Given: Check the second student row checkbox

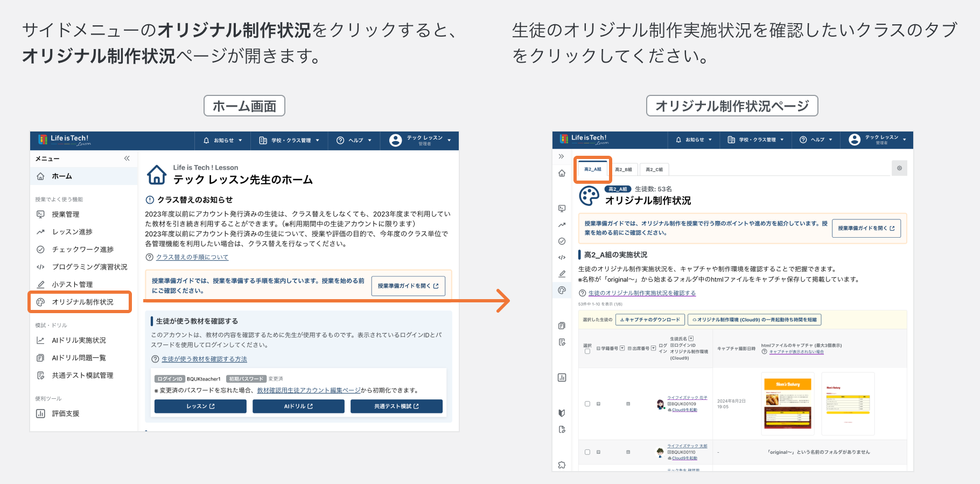Looking at the screenshot, I should pyautogui.click(x=587, y=452).
